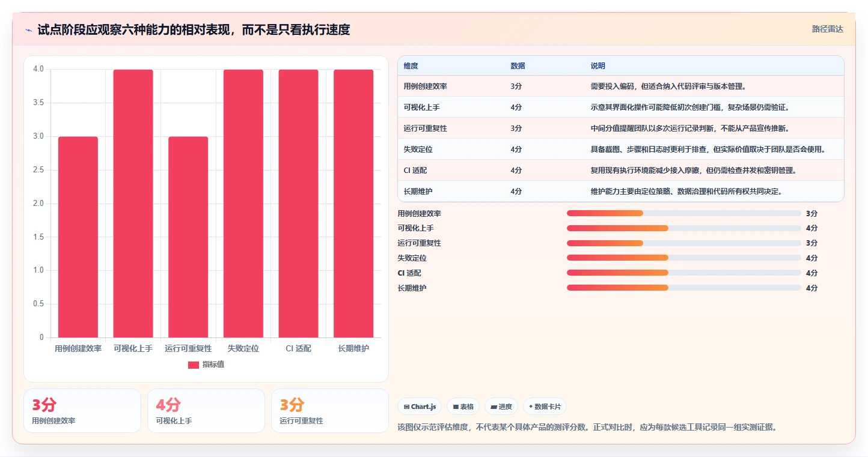Click the CI 适配 bar in the chart
Viewport: 868px width, 457px height.
(298, 204)
